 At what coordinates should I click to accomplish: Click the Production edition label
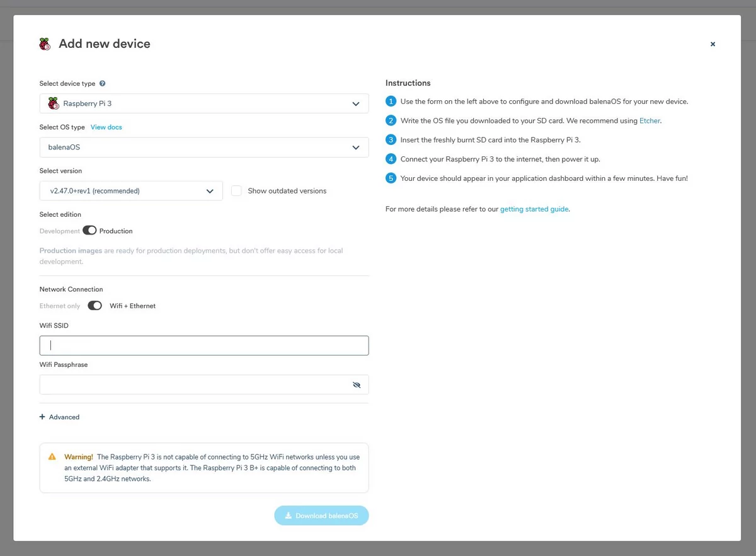[x=116, y=231]
